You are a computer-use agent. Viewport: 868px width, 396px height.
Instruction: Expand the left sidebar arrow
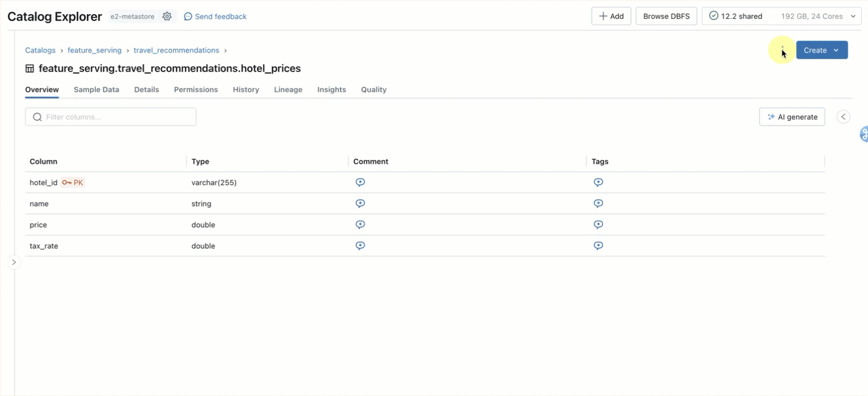pos(14,262)
